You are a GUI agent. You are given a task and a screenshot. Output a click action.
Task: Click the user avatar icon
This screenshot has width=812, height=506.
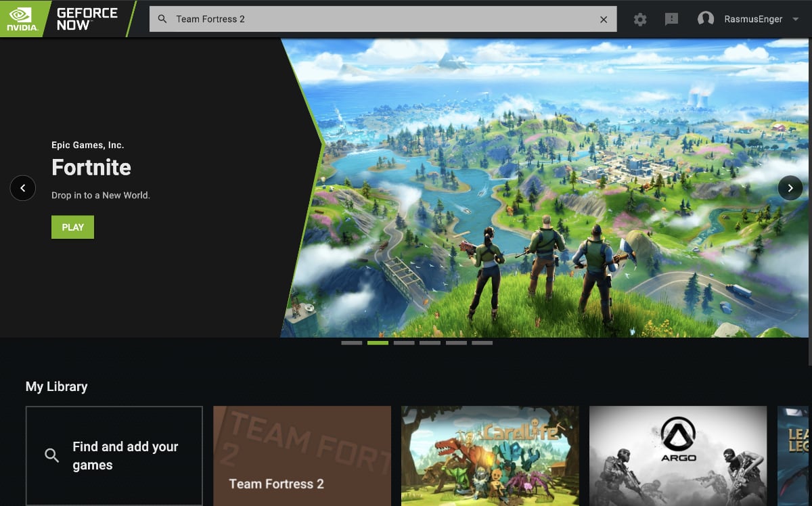coord(706,19)
